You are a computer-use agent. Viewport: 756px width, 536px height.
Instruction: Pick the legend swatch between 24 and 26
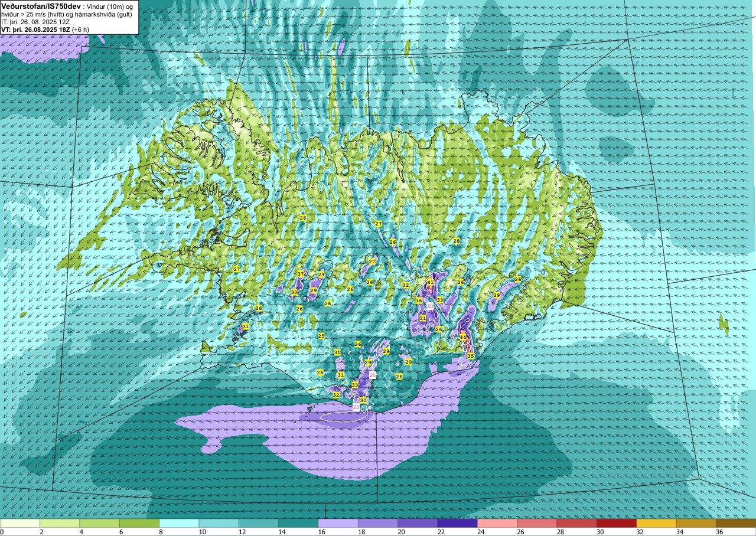(x=497, y=523)
